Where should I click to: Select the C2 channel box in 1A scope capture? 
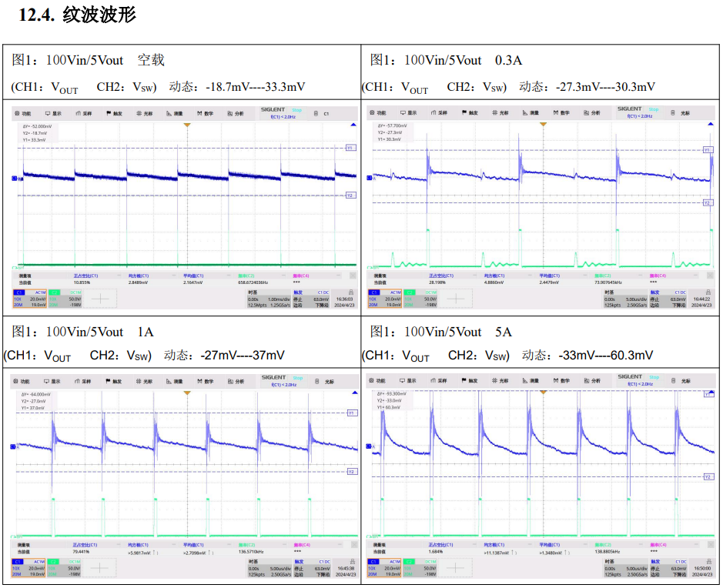tap(64, 568)
